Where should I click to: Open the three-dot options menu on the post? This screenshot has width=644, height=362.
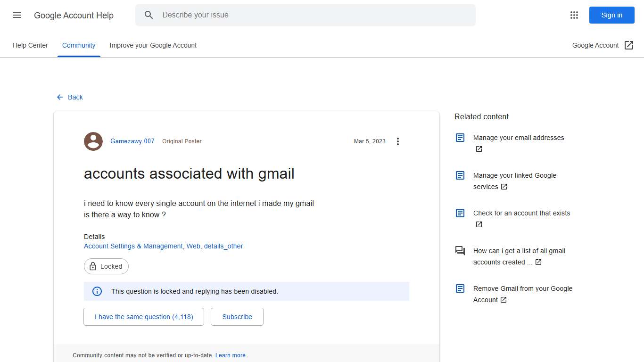pyautogui.click(x=398, y=141)
